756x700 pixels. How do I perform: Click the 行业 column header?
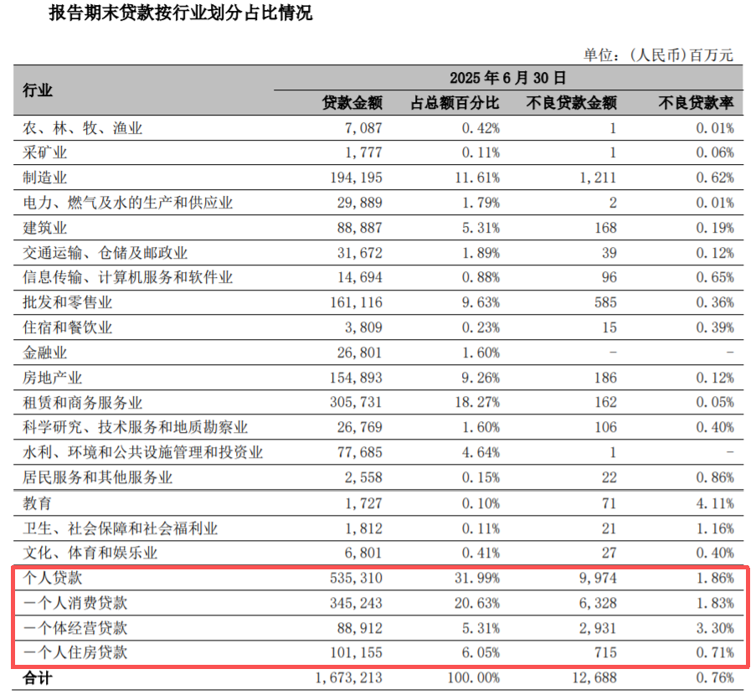[x=37, y=90]
